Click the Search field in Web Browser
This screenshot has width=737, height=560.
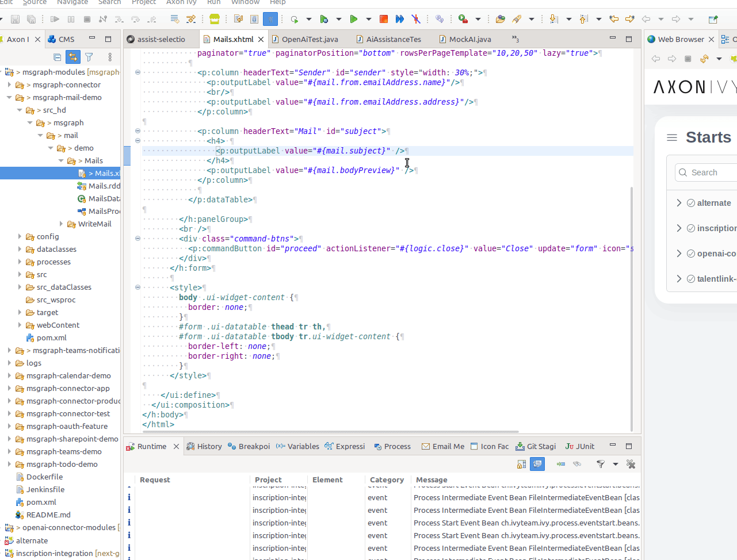tap(713, 172)
